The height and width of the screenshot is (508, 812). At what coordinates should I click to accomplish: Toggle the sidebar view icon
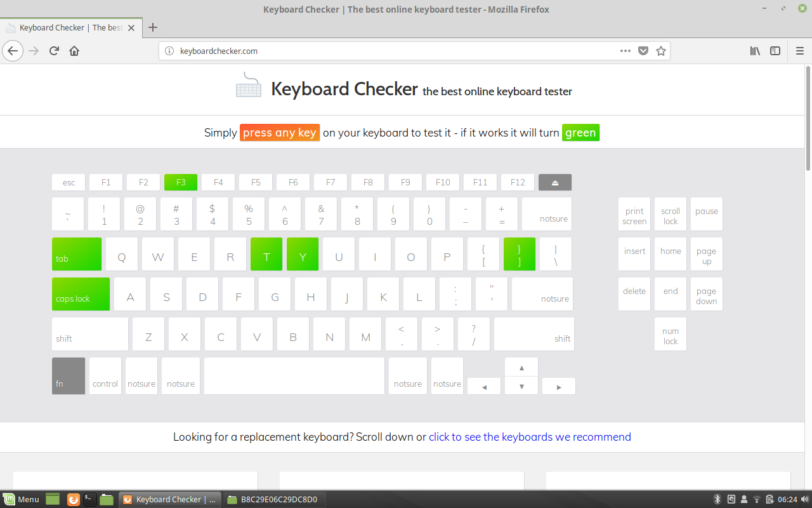tap(775, 51)
